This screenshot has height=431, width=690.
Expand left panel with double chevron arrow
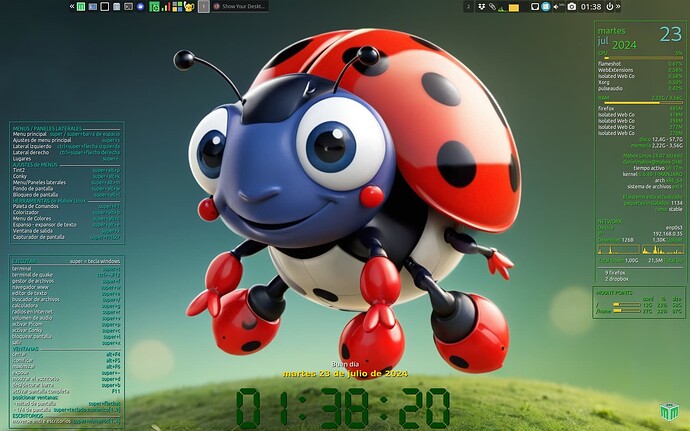[x=72, y=6]
